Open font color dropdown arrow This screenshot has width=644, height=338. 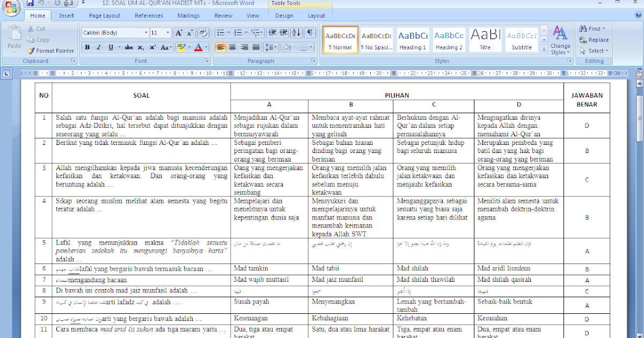207,47
